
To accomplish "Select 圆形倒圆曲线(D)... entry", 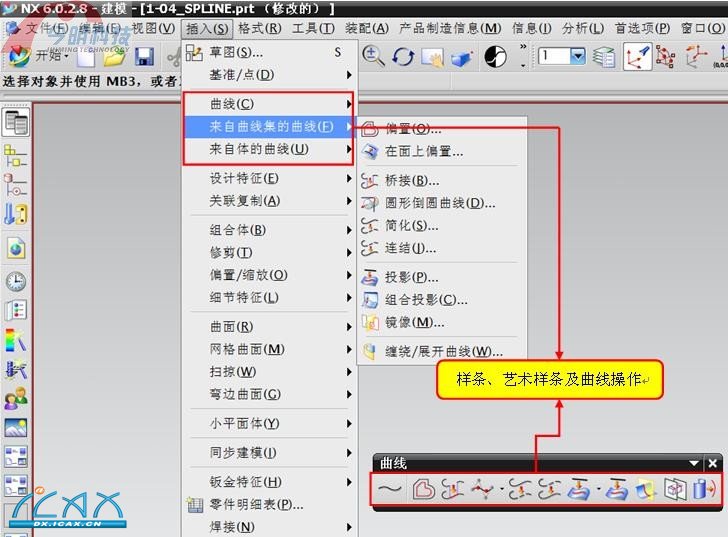I will click(x=441, y=203).
